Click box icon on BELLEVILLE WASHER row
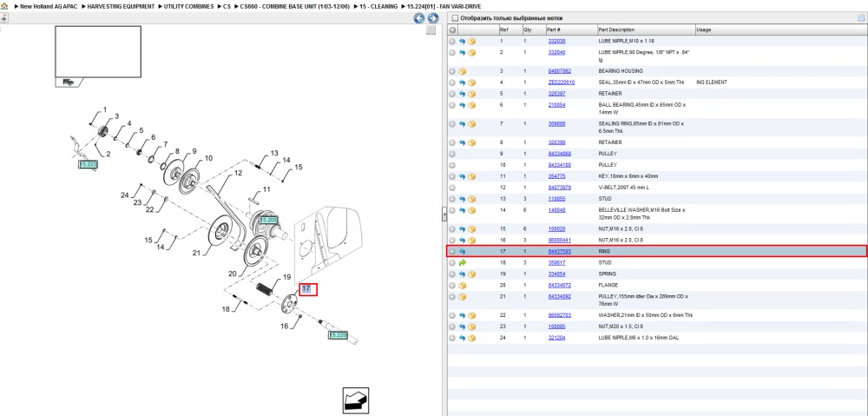 point(471,210)
